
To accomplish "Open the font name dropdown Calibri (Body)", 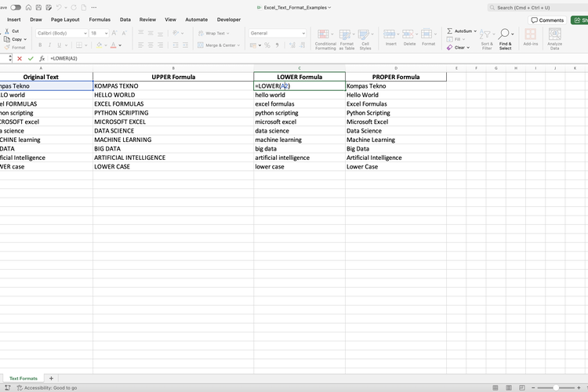I will [x=62, y=34].
